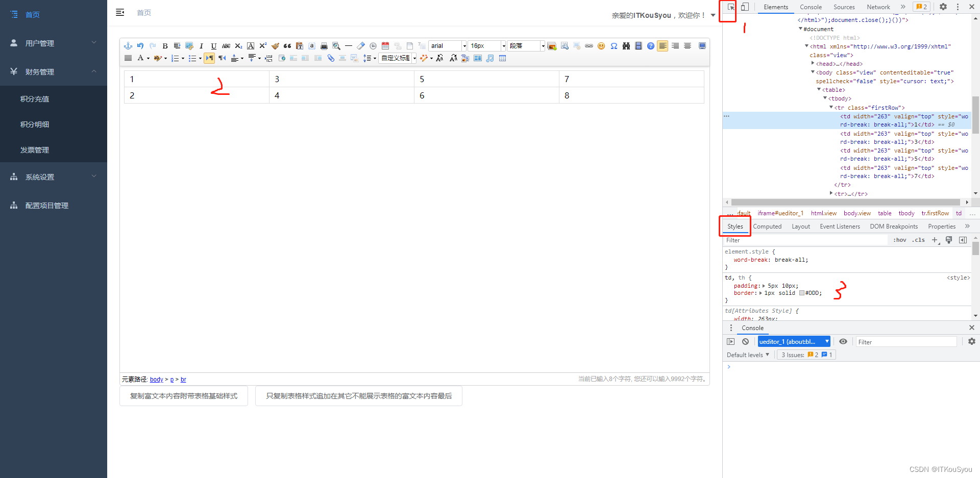This screenshot has width=980, height=478.
Task: Open the ueditor_1 console context dropdown
Action: [794, 342]
